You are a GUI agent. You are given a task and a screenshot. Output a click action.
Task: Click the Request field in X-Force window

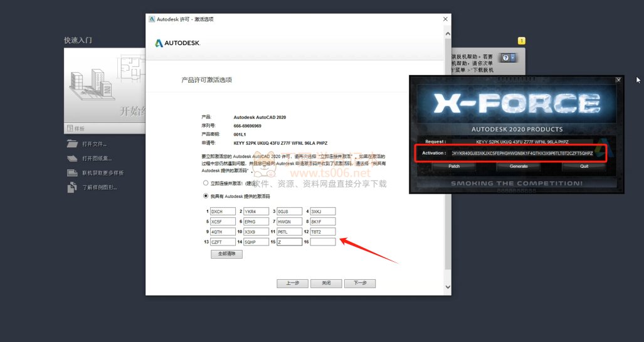click(522, 142)
